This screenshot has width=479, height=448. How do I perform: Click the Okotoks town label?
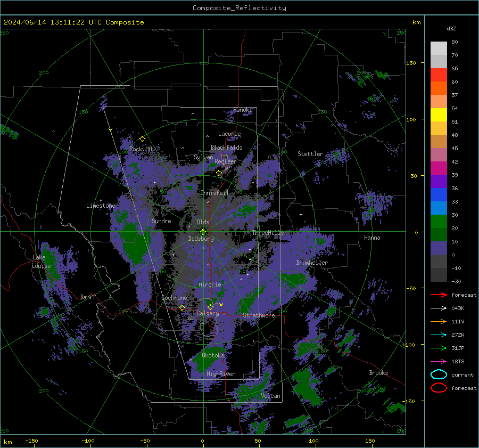213,355
